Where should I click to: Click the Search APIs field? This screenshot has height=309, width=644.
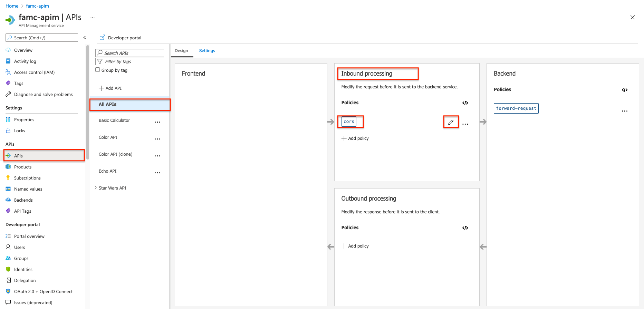(x=129, y=53)
